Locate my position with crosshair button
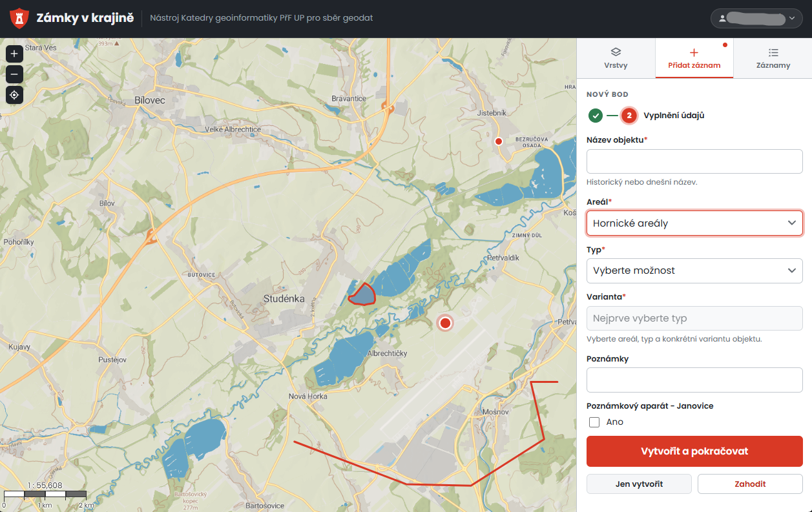Image resolution: width=812 pixels, height=512 pixels. click(14, 96)
